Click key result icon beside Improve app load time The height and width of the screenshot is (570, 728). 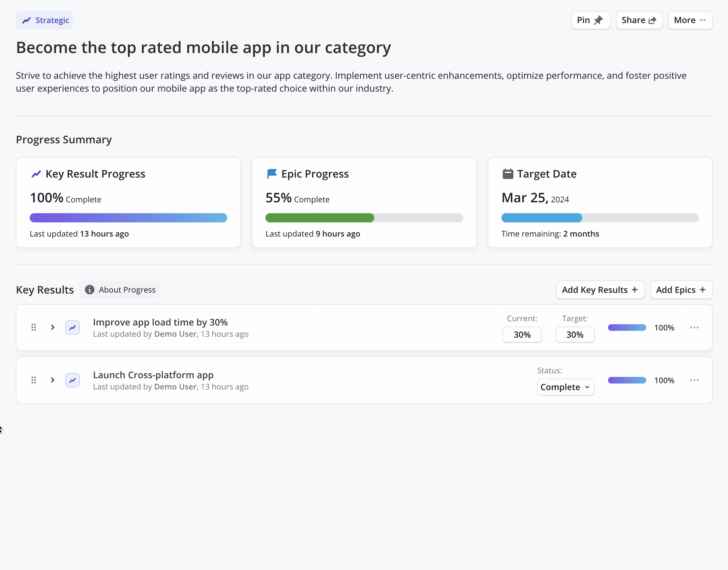[x=73, y=328]
